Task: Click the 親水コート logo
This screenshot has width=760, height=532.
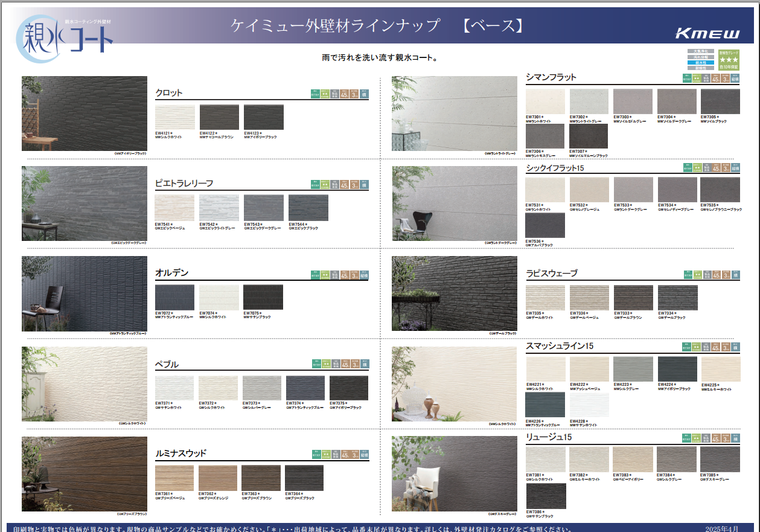Action: click(64, 39)
